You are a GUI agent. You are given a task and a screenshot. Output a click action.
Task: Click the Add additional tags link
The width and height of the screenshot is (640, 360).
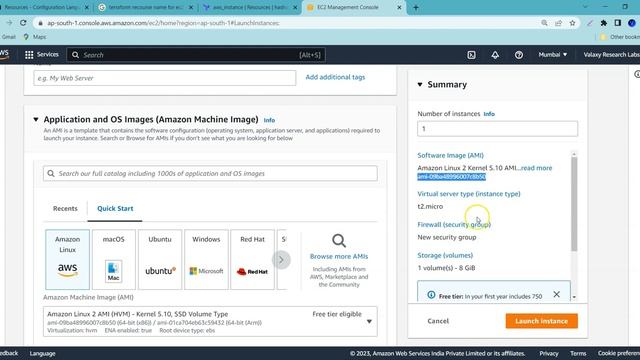pos(335,77)
